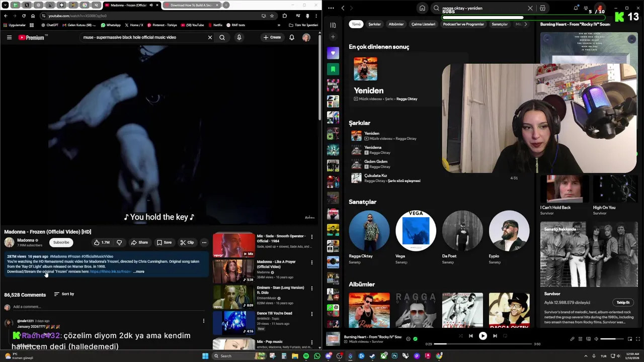Adjust the Spotify volume slider
The image size is (644, 362).
pos(611,339)
